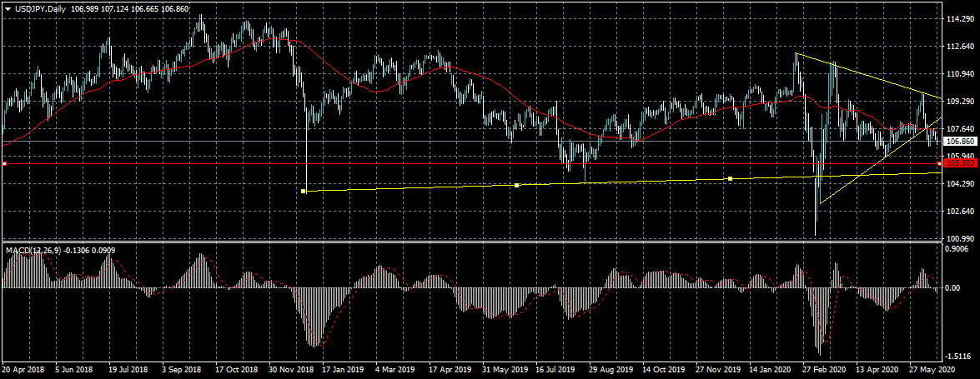The width and height of the screenshot is (980, 379).
Task: Click the 104.290 price scale label
Action: click(x=962, y=183)
